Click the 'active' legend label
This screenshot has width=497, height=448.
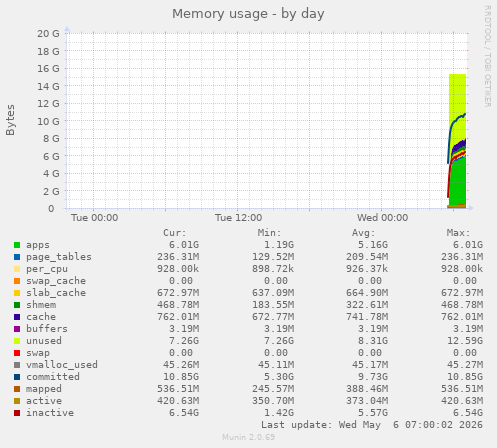pos(44,401)
